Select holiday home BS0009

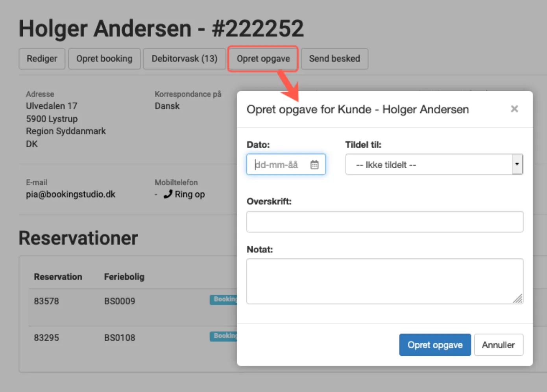pos(120,301)
